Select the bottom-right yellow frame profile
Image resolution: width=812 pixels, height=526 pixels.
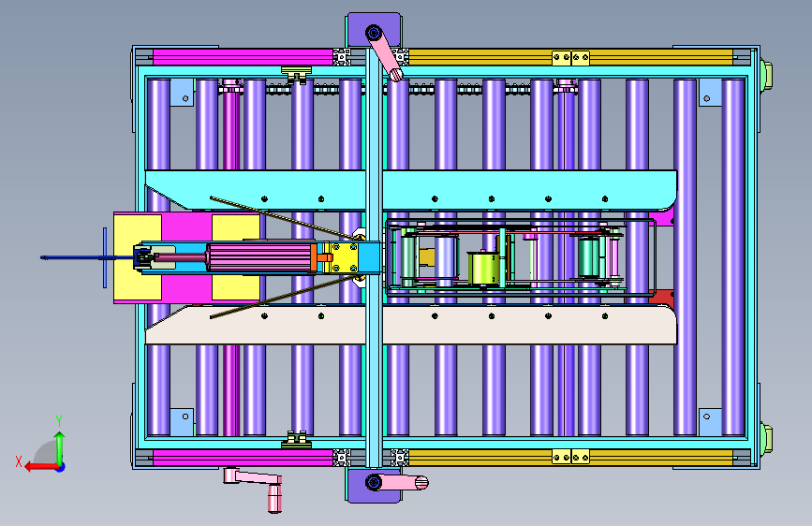tap(570, 457)
